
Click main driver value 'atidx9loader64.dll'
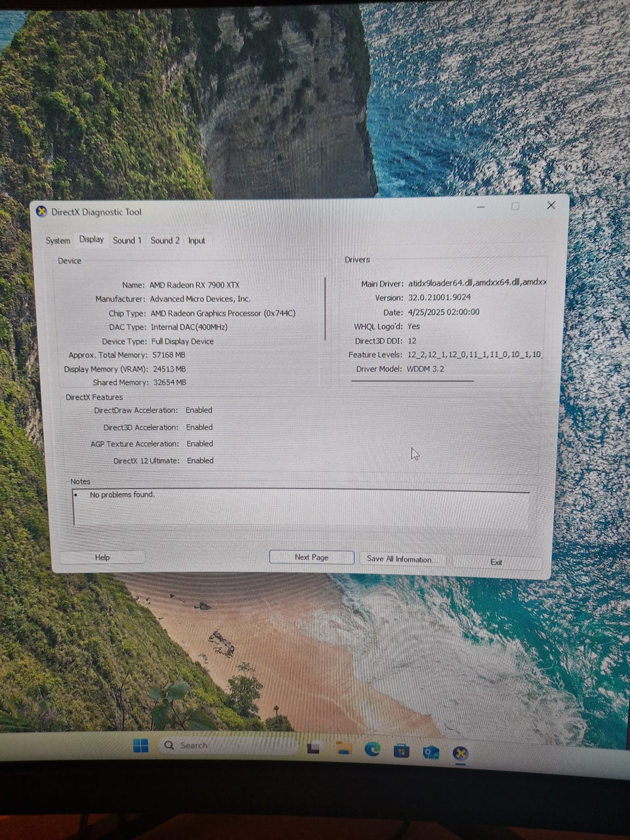(x=440, y=283)
